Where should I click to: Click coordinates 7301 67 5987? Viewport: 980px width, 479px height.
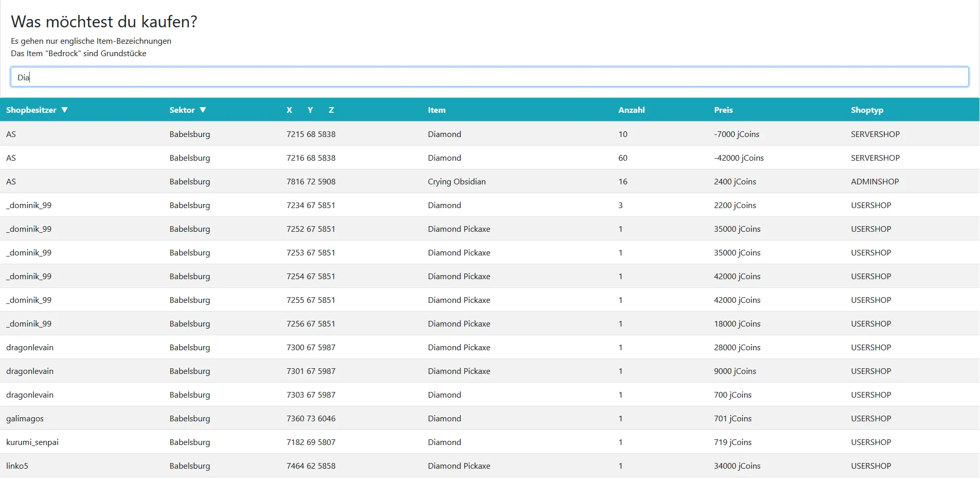pyautogui.click(x=311, y=371)
